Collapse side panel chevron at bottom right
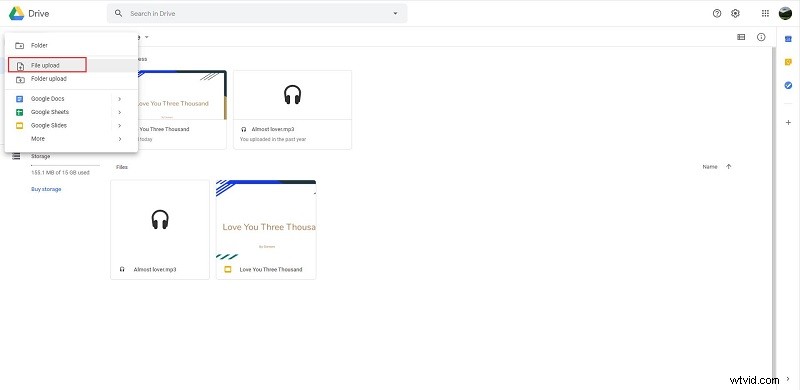800x390 pixels. (x=788, y=379)
